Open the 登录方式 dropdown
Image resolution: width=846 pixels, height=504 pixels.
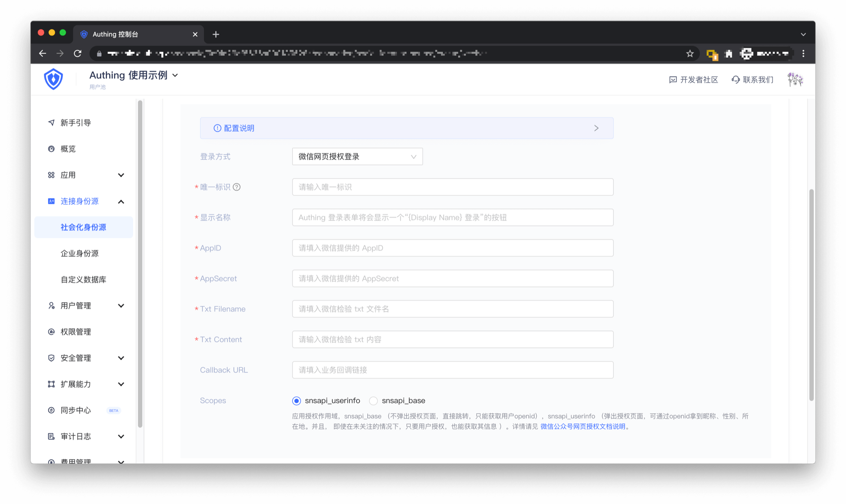(x=357, y=157)
